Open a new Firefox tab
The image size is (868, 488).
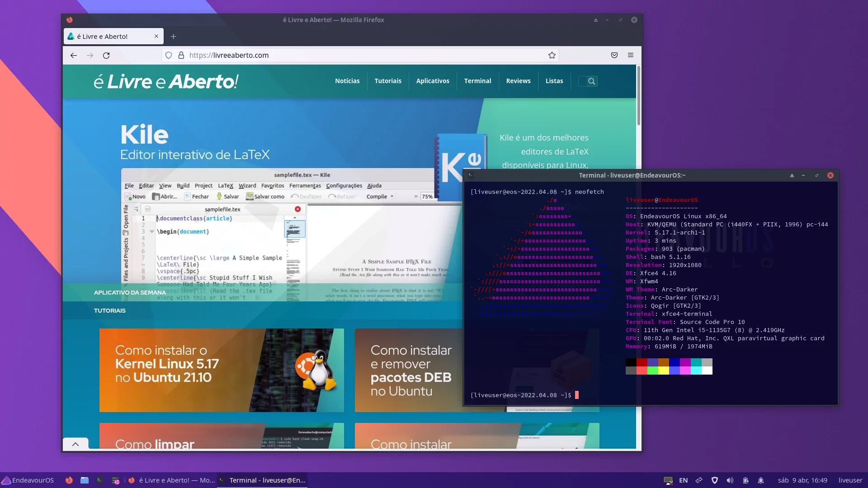173,36
